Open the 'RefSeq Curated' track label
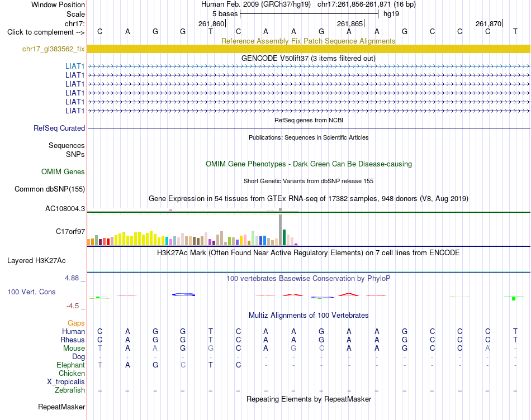The width and height of the screenshot is (531, 420). tap(59, 128)
